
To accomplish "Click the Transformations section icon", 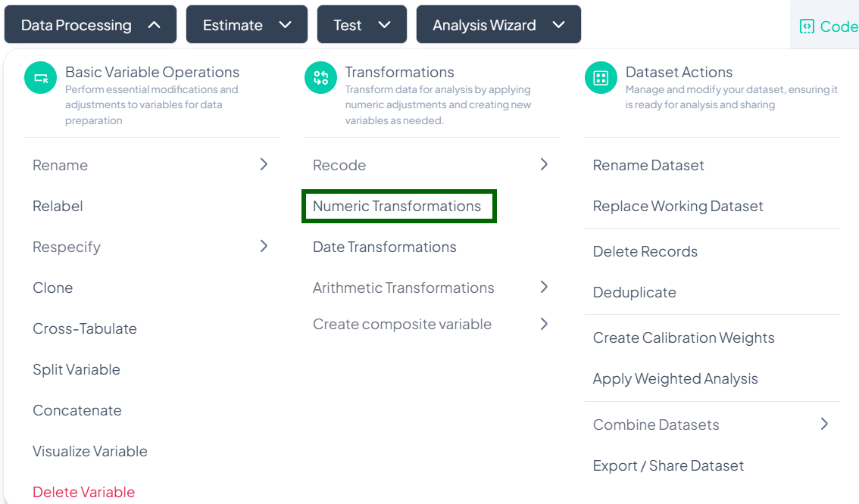I will pos(320,78).
